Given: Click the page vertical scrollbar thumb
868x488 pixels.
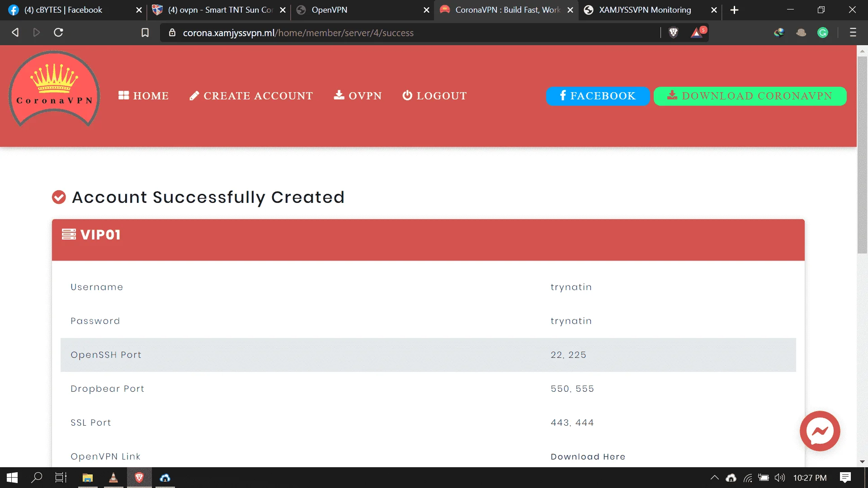Looking at the screenshot, I should click(x=862, y=155).
